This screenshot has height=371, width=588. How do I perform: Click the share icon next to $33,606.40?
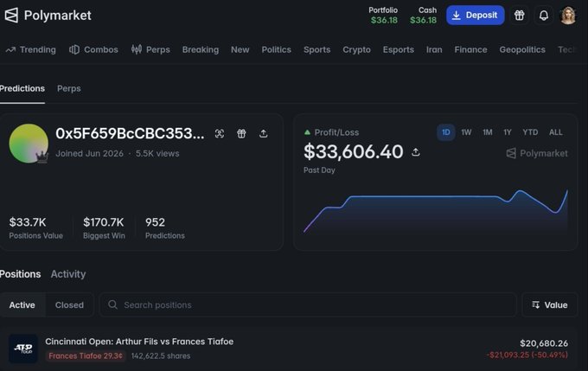pos(416,152)
